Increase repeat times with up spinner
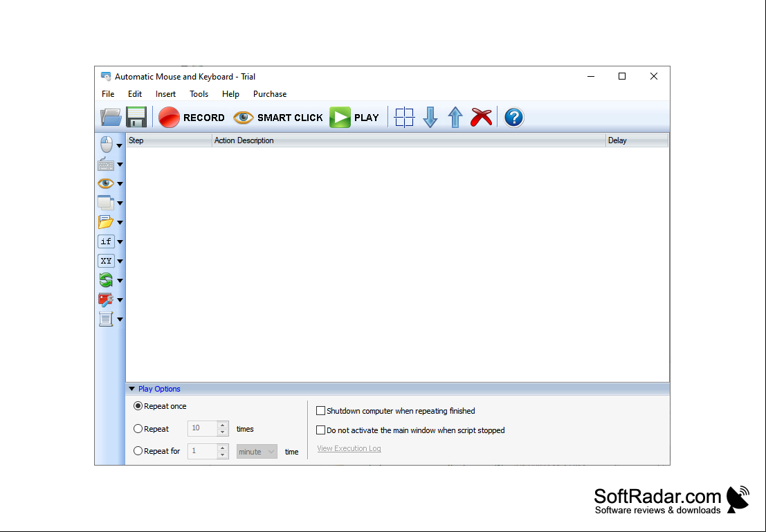Image resolution: width=766 pixels, height=532 pixels. 222,425
